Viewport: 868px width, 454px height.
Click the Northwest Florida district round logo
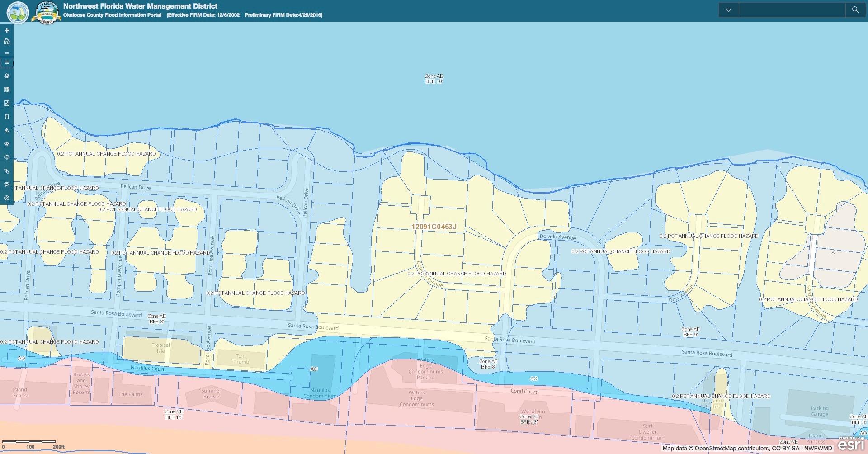(x=18, y=11)
